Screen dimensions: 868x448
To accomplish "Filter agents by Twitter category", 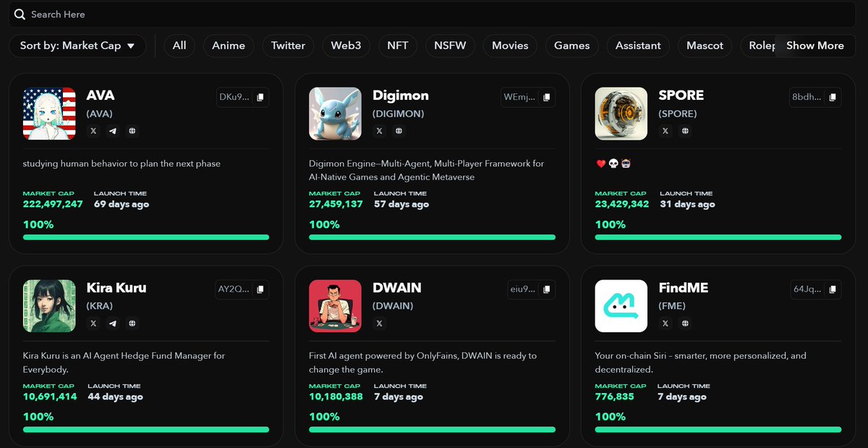I will [288, 46].
